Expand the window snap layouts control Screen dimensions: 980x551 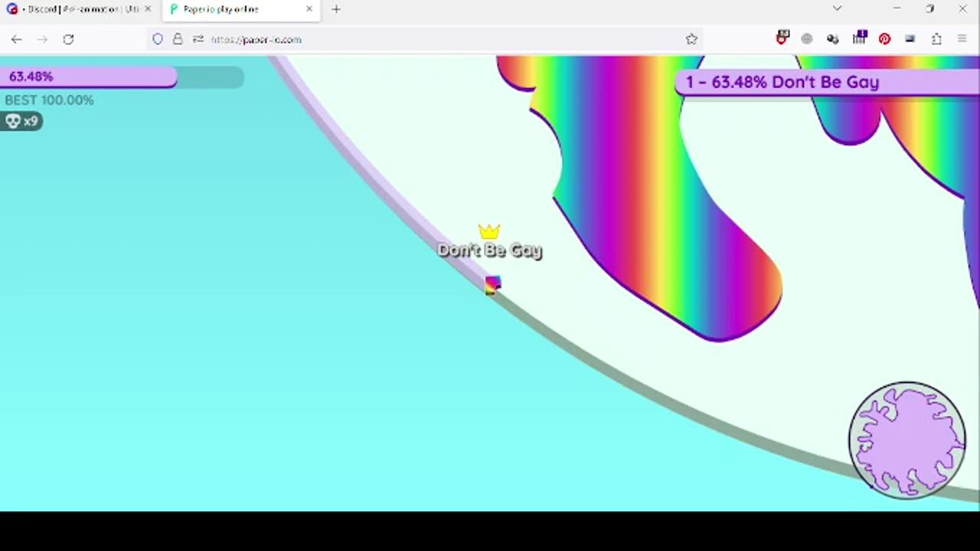point(929,8)
